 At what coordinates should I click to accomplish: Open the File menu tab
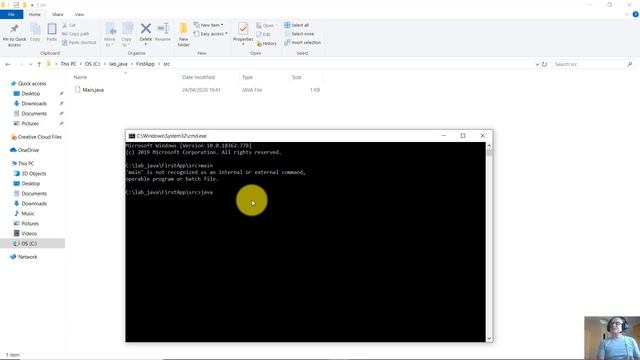(11, 14)
